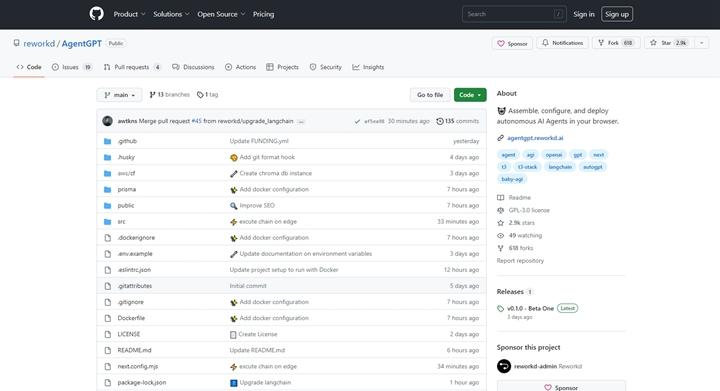Viewport: 720px width, 391px height.
Task: Open the main branch selector dropdown
Action: point(119,95)
